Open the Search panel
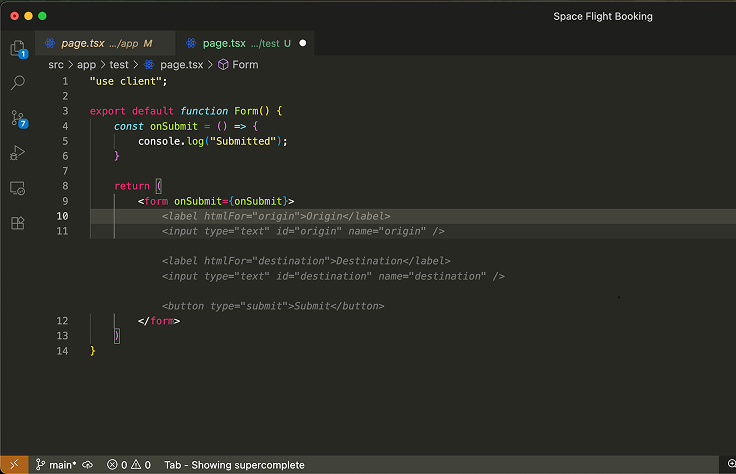Image resolution: width=736 pixels, height=474 pixels. pyautogui.click(x=17, y=83)
